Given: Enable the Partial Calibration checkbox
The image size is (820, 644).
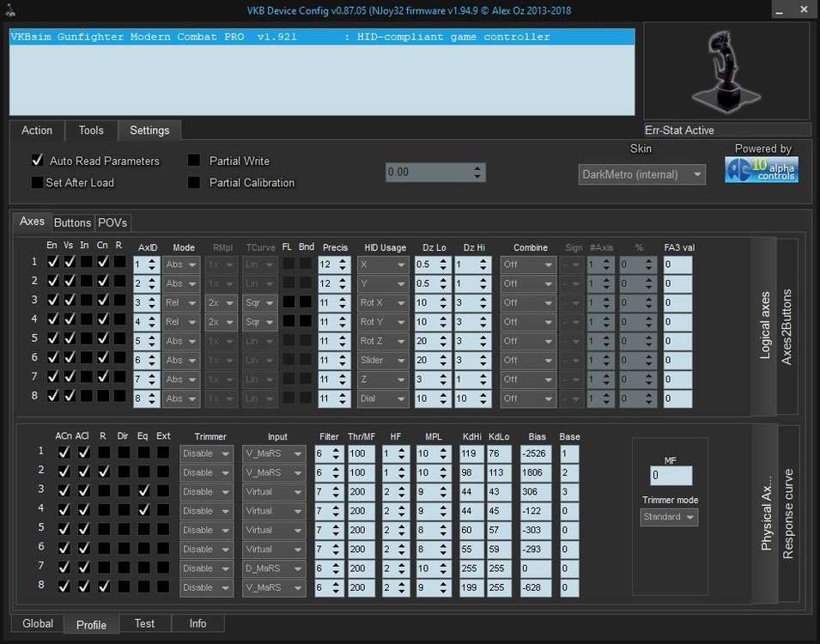Looking at the screenshot, I should click(x=194, y=183).
